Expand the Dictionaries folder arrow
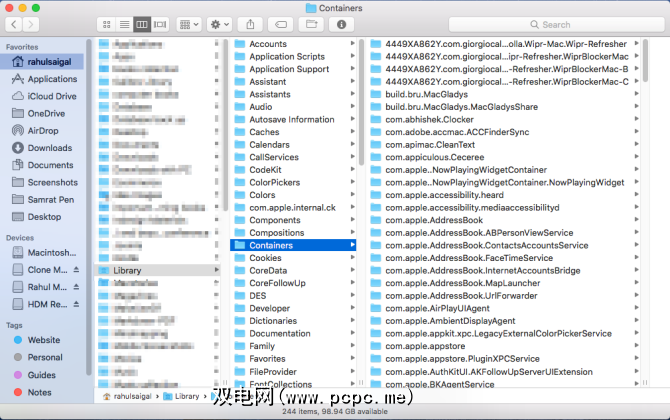Viewport: 670px width, 420px height. click(x=353, y=320)
